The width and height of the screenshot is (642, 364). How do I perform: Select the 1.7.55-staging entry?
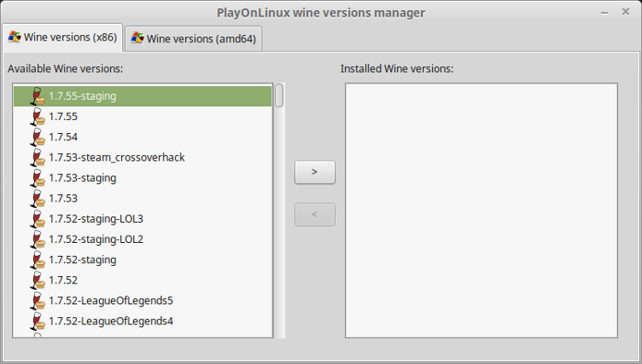[x=142, y=96]
